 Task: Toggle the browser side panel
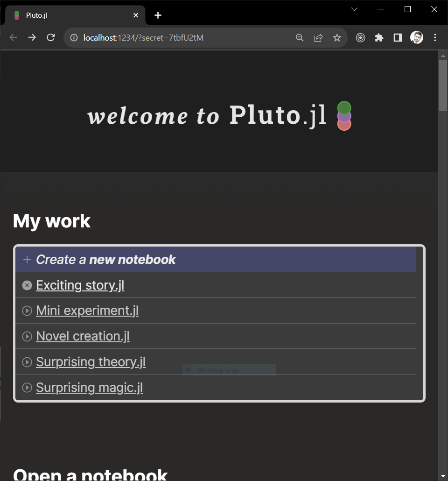tap(398, 38)
